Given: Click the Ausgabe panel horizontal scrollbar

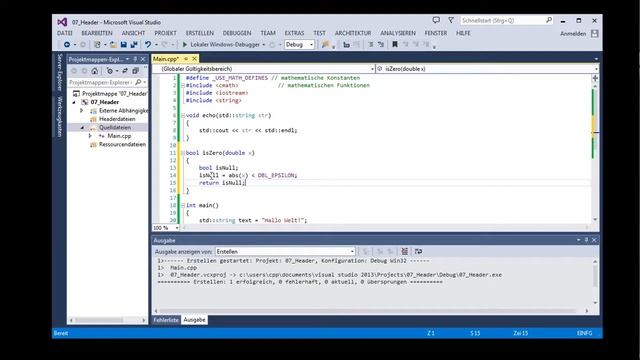Looking at the screenshot, I should pyautogui.click(x=371, y=311).
